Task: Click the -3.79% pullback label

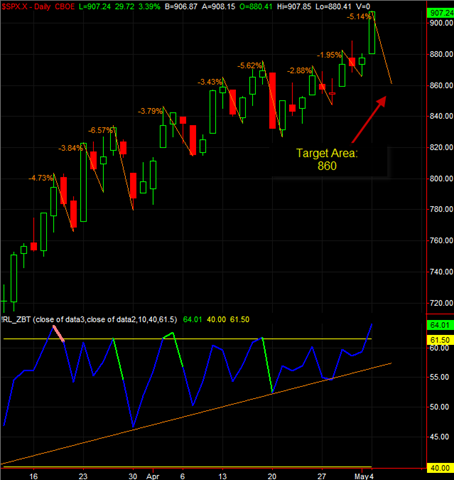Action: click(150, 111)
